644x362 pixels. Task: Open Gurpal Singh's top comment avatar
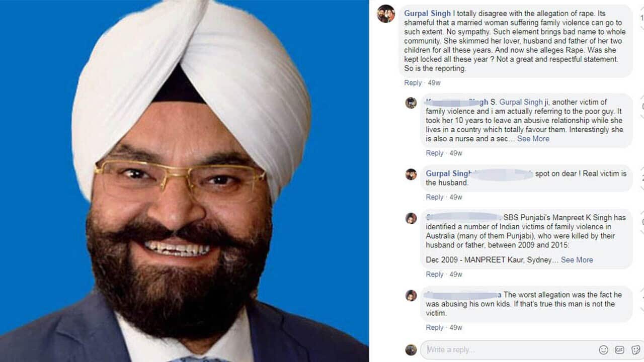(386, 14)
